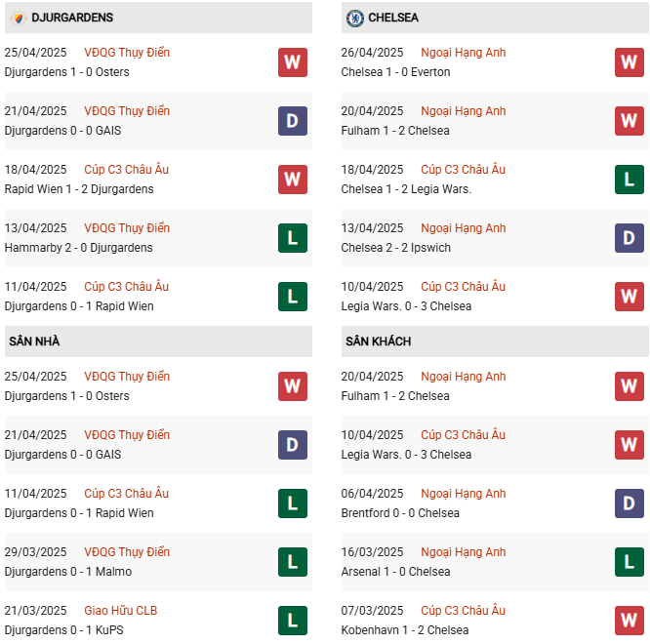
Task: Click the Djurgardens club crest icon
Action: tap(17, 18)
